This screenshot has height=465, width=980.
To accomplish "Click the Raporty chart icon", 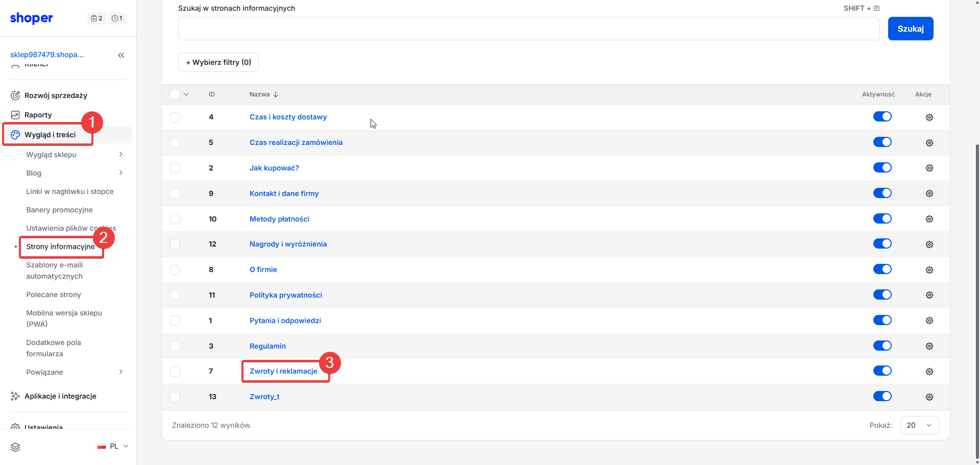I will pyautogui.click(x=15, y=115).
